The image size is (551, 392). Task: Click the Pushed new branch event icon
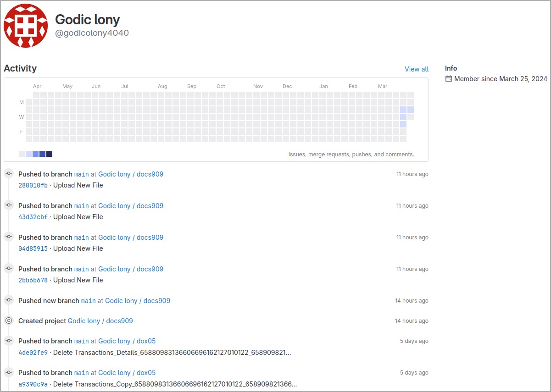pyautogui.click(x=9, y=301)
